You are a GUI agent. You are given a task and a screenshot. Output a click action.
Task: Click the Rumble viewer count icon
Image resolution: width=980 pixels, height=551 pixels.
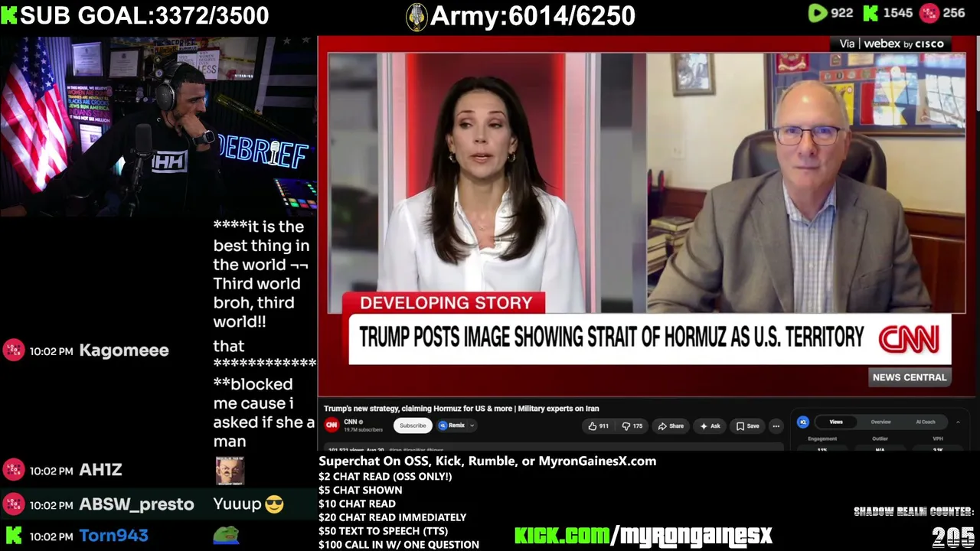pos(817,13)
